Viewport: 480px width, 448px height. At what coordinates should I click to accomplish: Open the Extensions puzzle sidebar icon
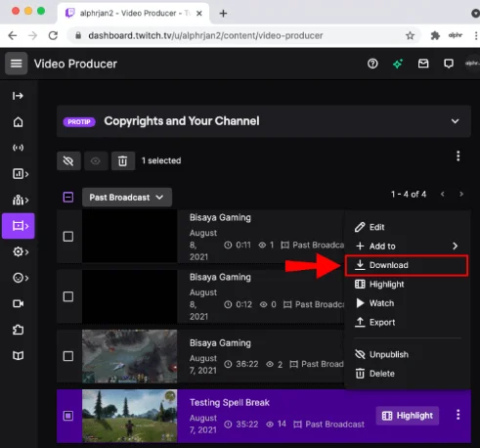tap(18, 330)
